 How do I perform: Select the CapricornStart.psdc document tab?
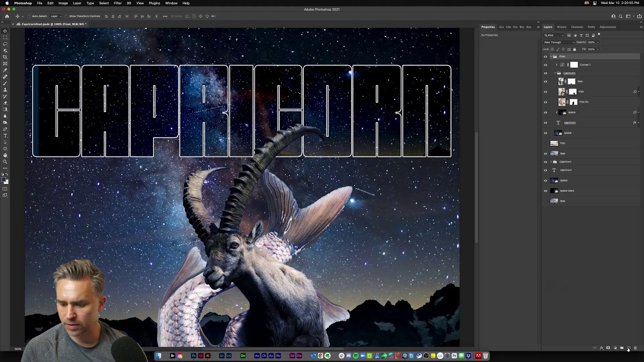point(53,24)
